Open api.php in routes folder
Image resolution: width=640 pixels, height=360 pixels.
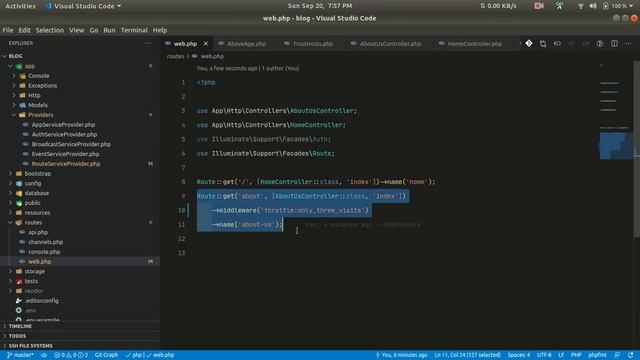pyautogui.click(x=38, y=232)
